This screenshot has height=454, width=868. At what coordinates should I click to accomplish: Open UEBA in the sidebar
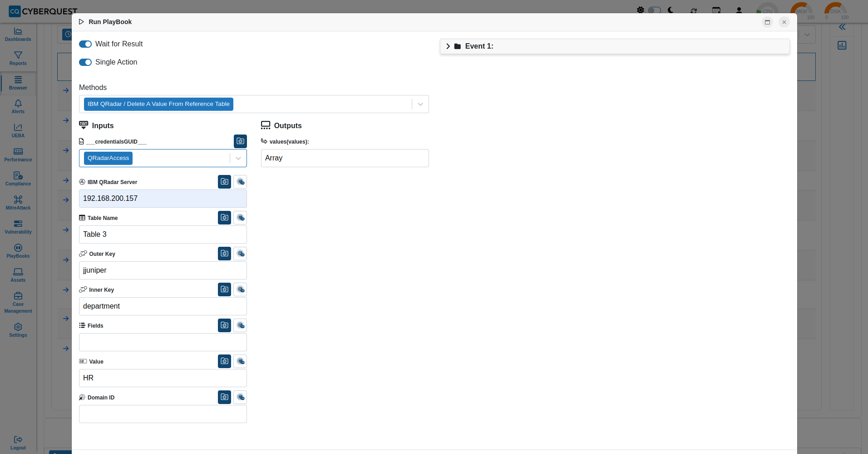(x=18, y=130)
